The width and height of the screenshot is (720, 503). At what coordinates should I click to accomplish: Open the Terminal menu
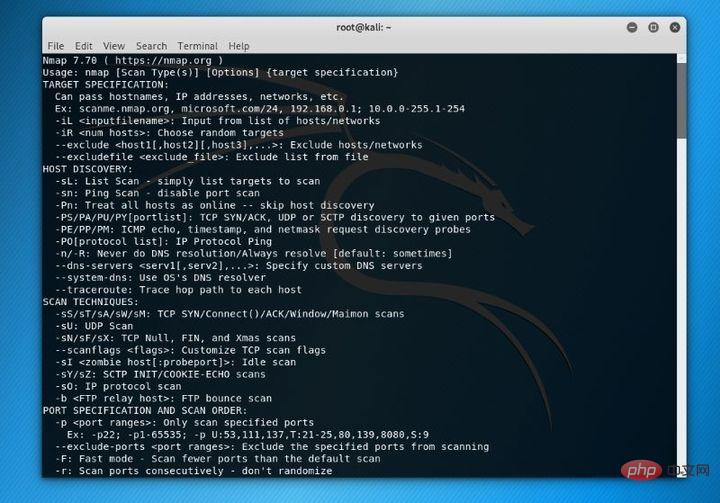[x=197, y=46]
